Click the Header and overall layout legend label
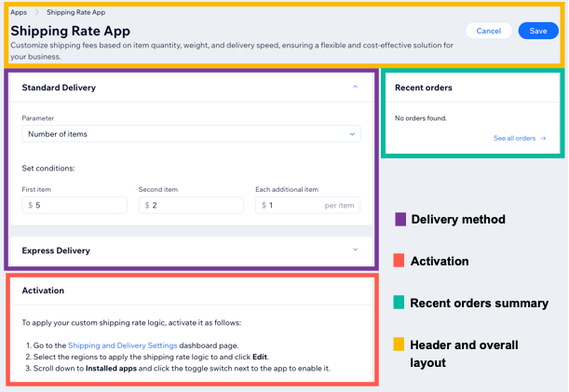 tap(464, 354)
